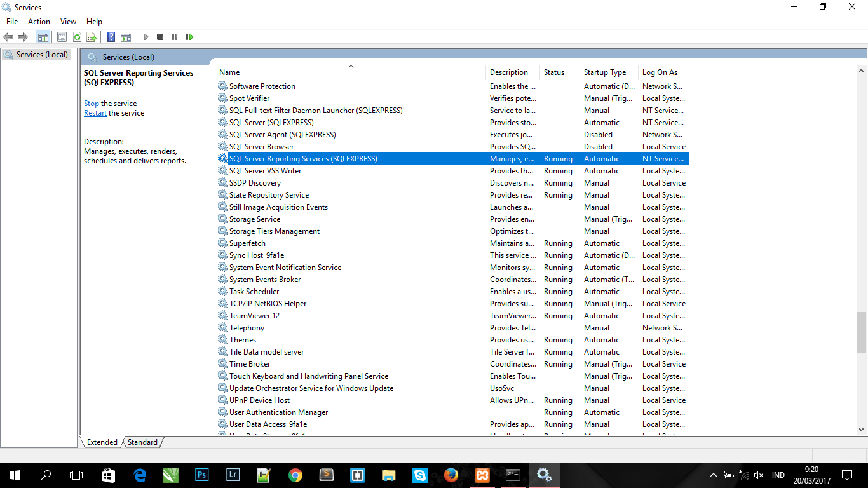Image resolution: width=868 pixels, height=488 pixels.
Task: Click the Forward arrow in the toolbar
Action: (x=23, y=37)
